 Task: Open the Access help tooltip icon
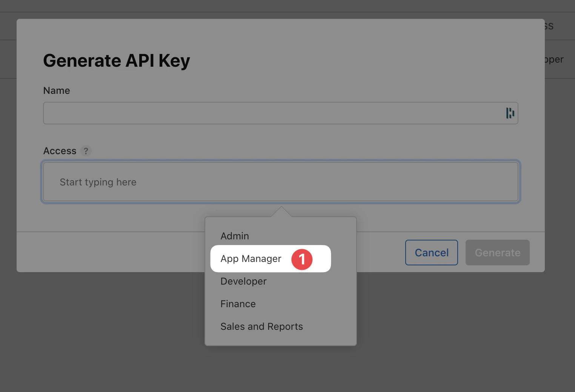[x=86, y=151]
